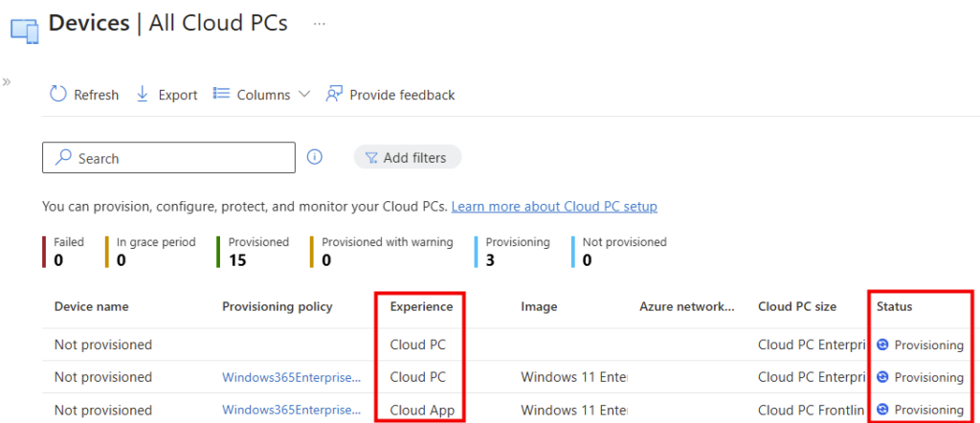The width and height of the screenshot is (980, 423).
Task: Filter by the Provisioning 3 status tile
Action: pyautogui.click(x=517, y=252)
